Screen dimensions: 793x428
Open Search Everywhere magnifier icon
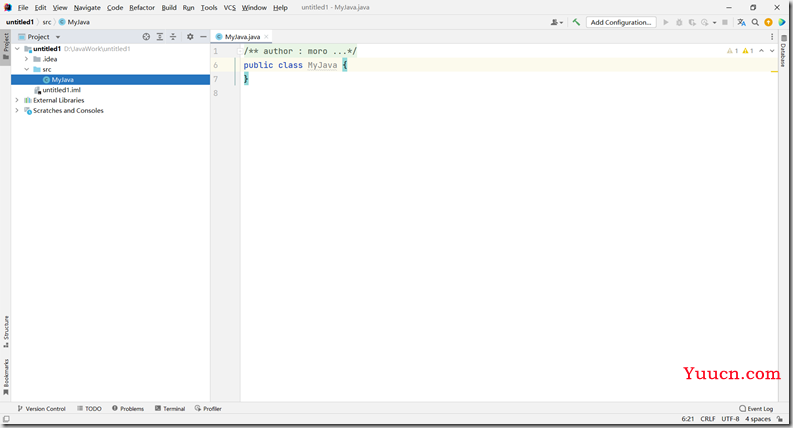pyautogui.click(x=755, y=22)
